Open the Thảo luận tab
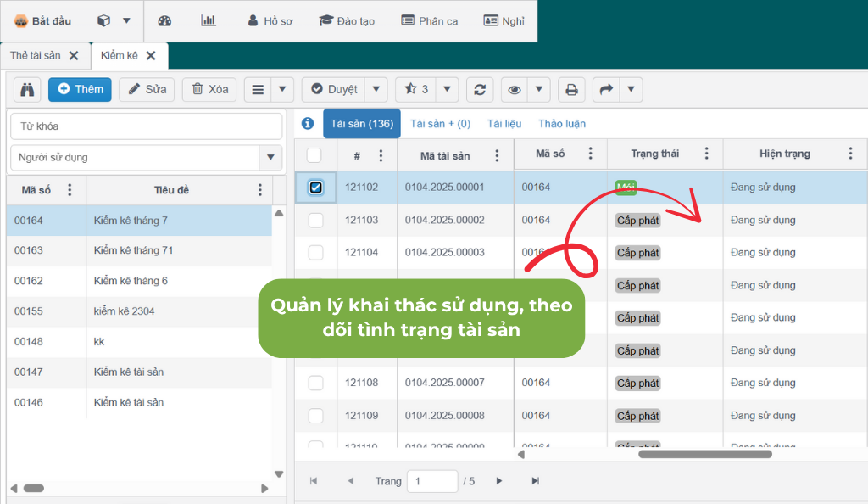Image resolution: width=868 pixels, height=504 pixels. tap(562, 124)
